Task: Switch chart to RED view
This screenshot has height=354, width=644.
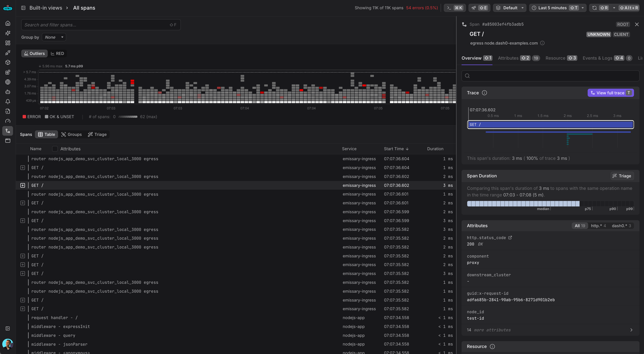Action: point(57,54)
